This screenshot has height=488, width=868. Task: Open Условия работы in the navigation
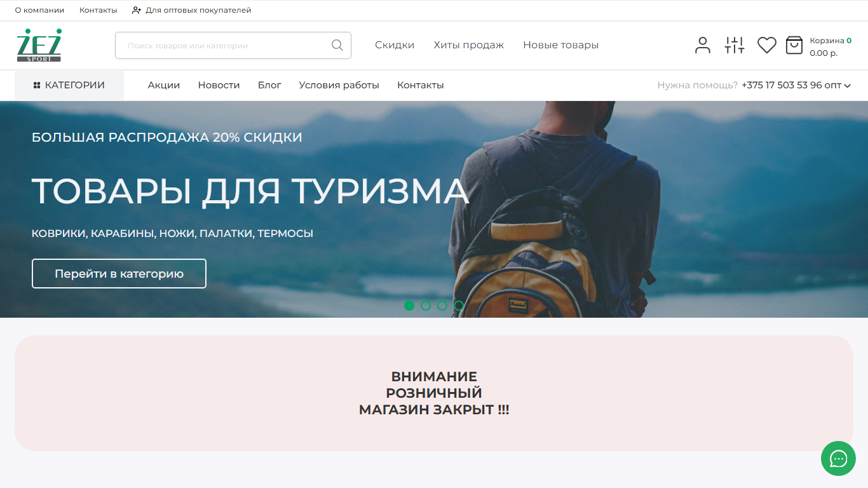(339, 85)
